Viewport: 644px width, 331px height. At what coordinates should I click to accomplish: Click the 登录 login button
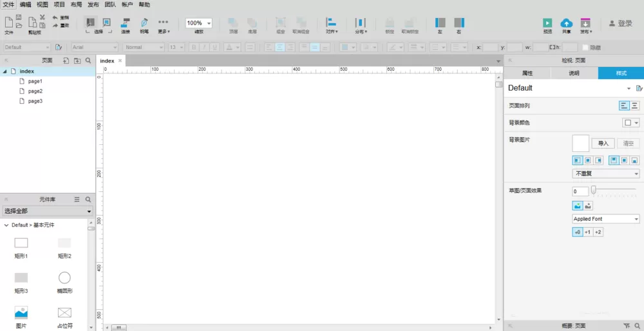[621, 23]
